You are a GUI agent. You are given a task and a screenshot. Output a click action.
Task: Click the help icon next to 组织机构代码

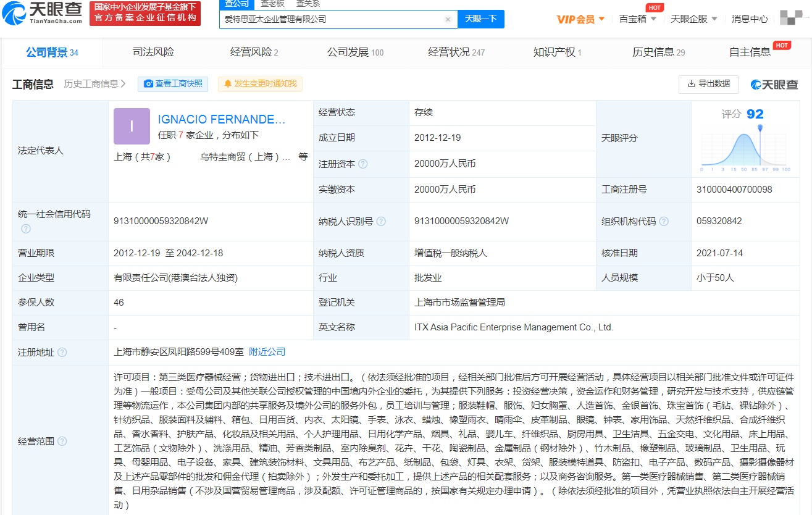click(664, 221)
